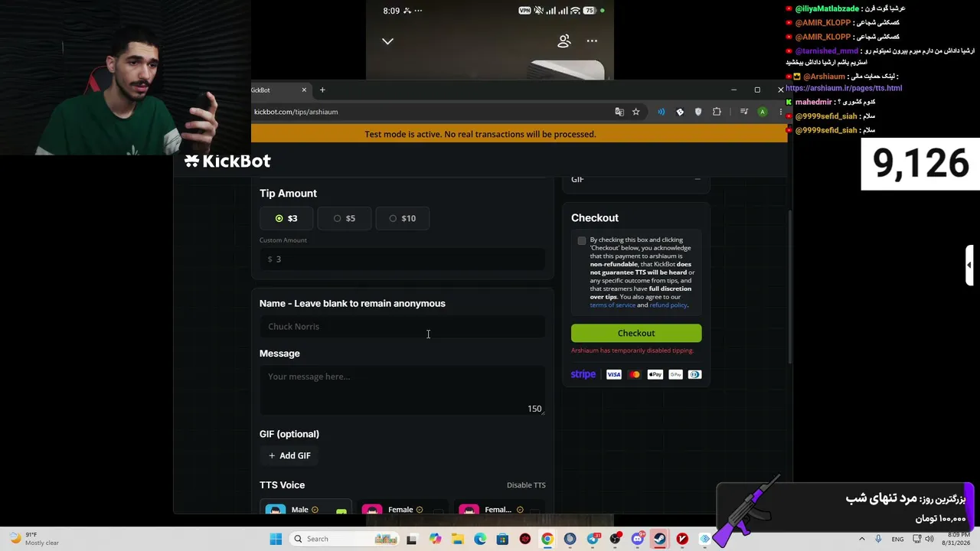980x551 pixels.
Task: Open Discord from the taskbar
Action: point(637,539)
